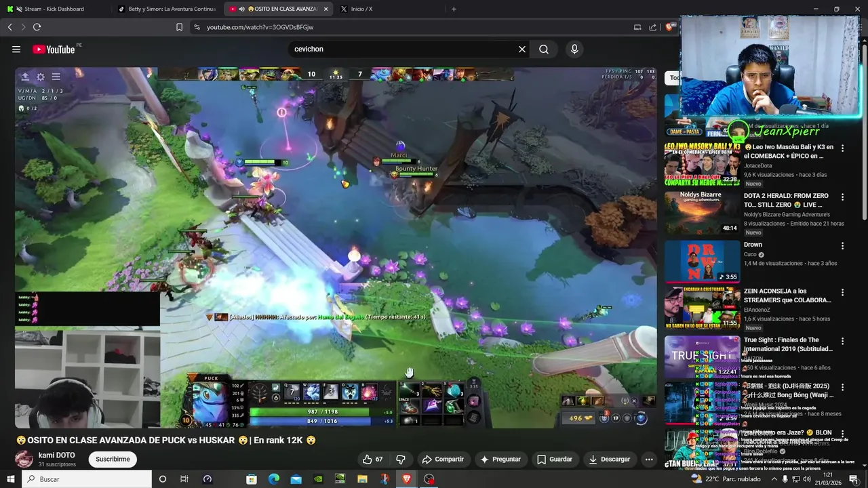
Task: Download the video with Descargar
Action: point(610,459)
